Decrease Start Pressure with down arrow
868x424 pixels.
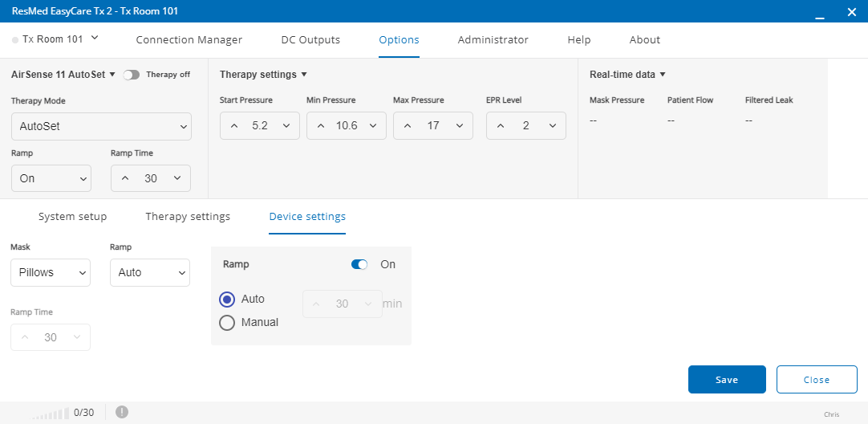[286, 126]
